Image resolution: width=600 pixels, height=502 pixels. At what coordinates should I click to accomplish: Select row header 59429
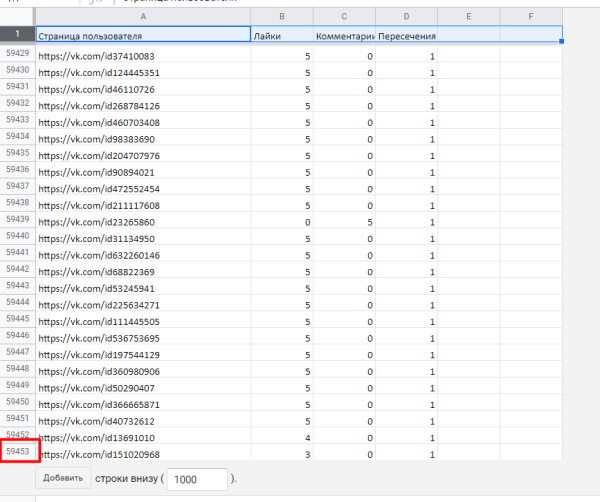18,52
